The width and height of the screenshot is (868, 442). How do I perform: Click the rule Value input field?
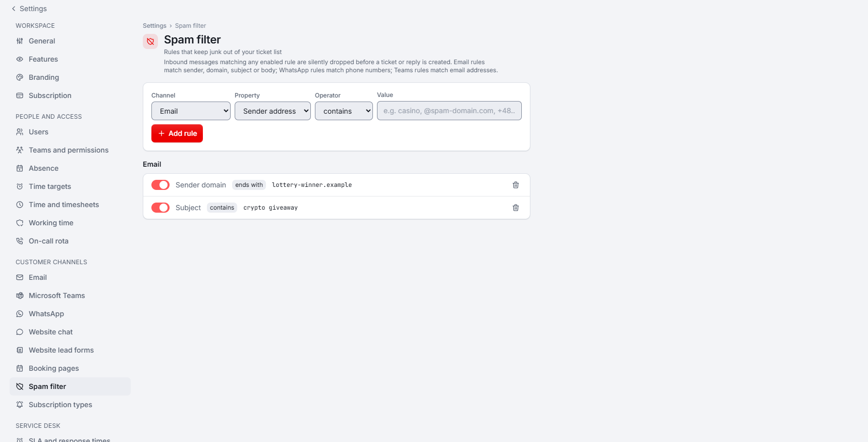pyautogui.click(x=449, y=111)
